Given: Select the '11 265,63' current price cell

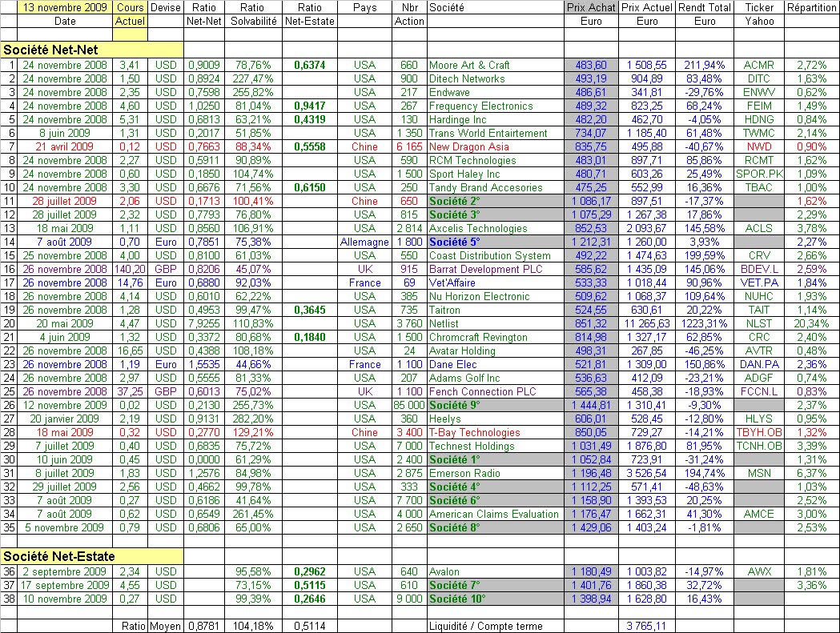Looking at the screenshot, I should tap(646, 323).
